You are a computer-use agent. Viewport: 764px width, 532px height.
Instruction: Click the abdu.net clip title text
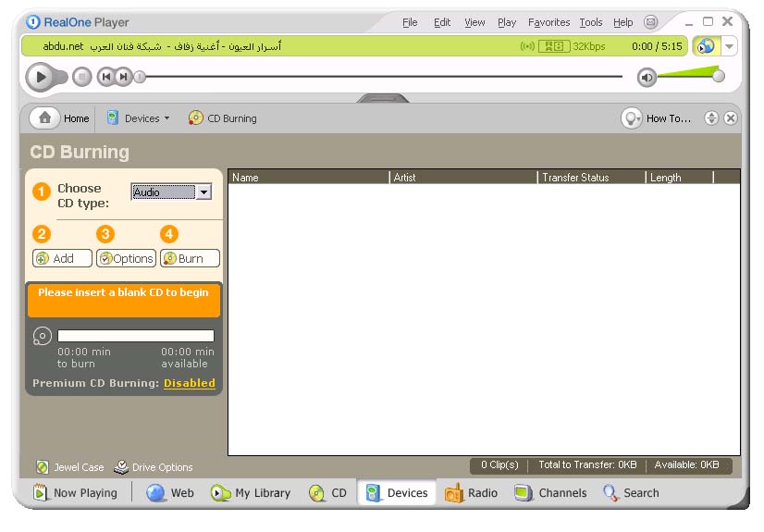162,46
